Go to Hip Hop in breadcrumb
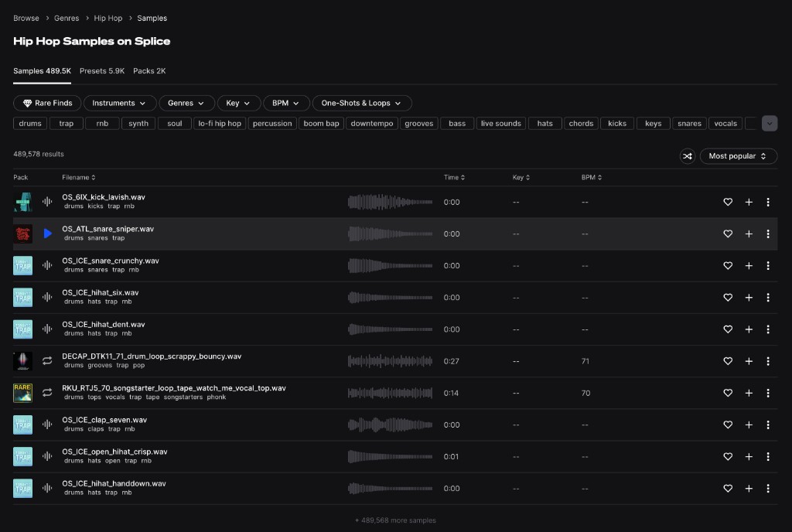This screenshot has width=792, height=532. point(108,18)
